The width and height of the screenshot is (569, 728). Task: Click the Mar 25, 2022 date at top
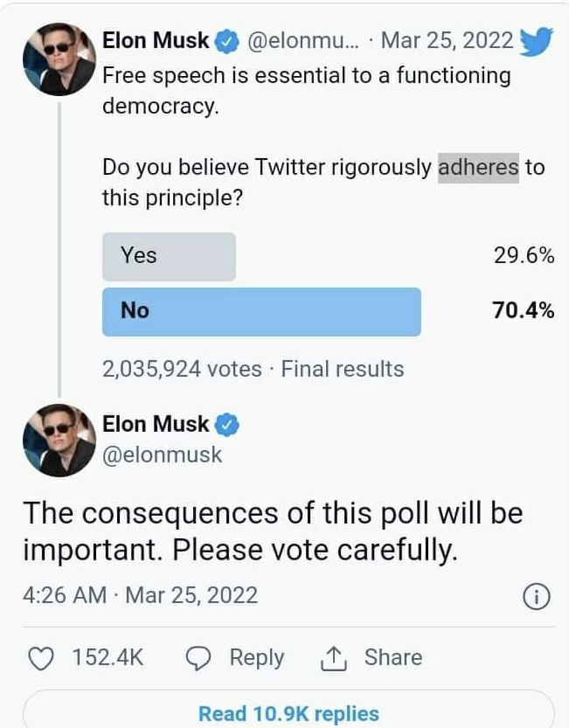point(447,41)
